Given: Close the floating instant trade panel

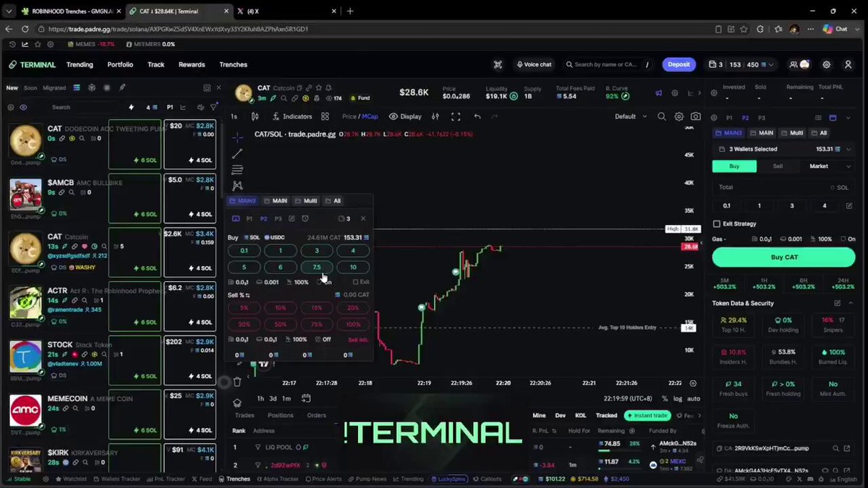Looking at the screenshot, I should [363, 218].
